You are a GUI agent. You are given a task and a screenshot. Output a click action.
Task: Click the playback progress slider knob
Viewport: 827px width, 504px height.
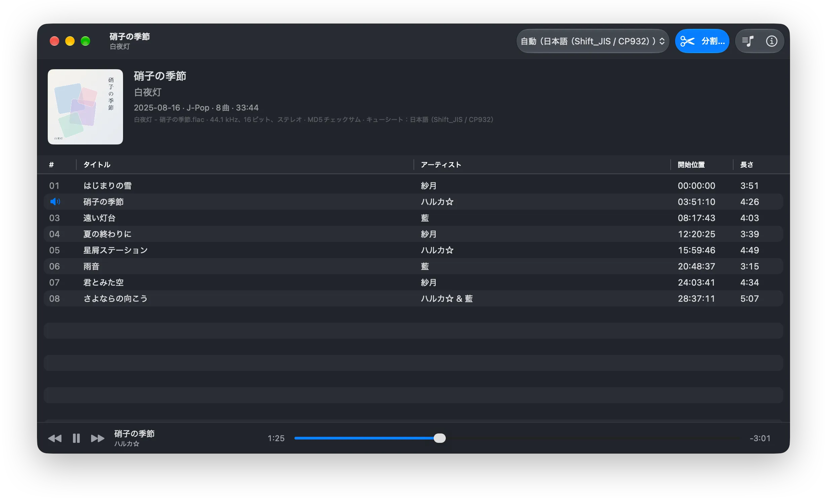pos(439,438)
